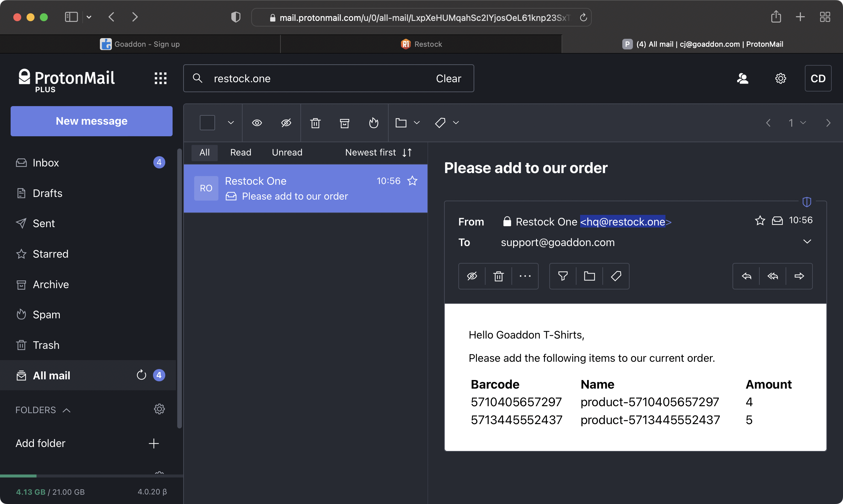Click the sidebar vertical scrollbar
This screenshot has width=843, height=504.
tap(180, 289)
